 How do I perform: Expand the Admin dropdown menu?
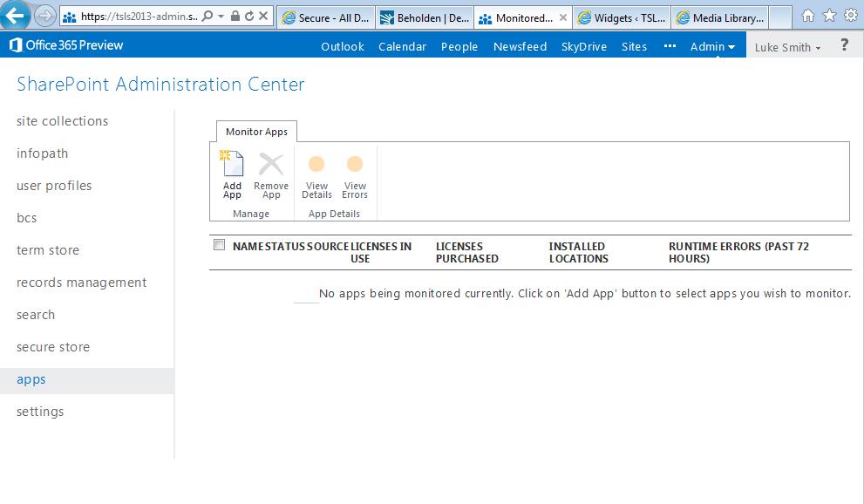tap(712, 46)
